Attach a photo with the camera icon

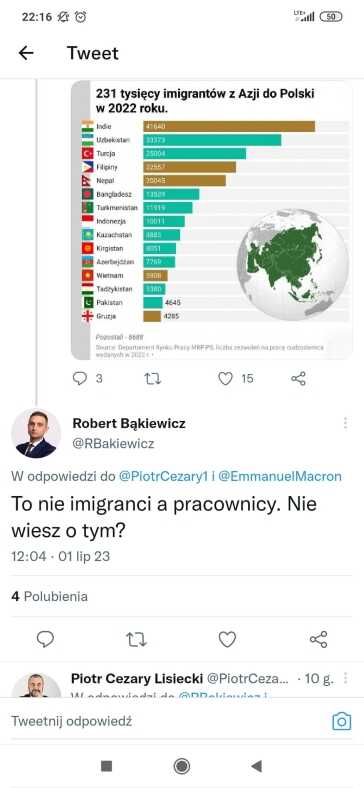(342, 722)
